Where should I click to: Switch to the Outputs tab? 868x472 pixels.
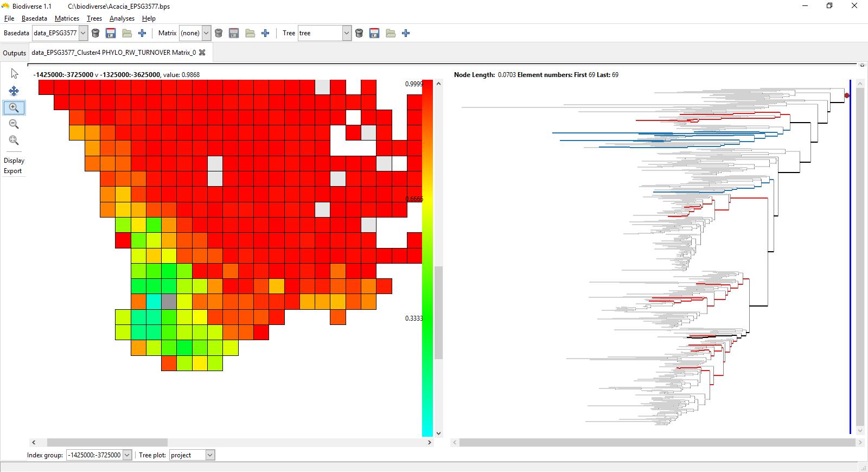coord(14,53)
